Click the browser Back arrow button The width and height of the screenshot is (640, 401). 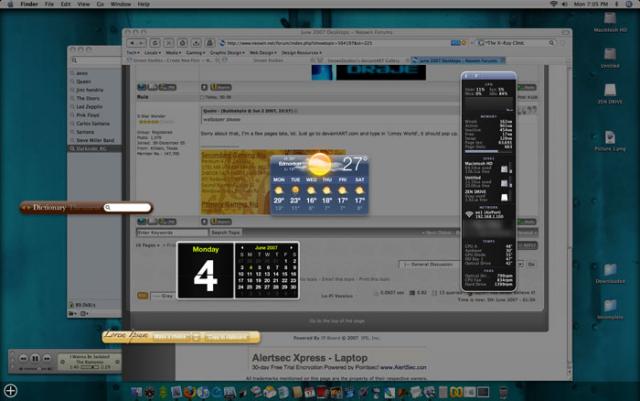point(132,43)
